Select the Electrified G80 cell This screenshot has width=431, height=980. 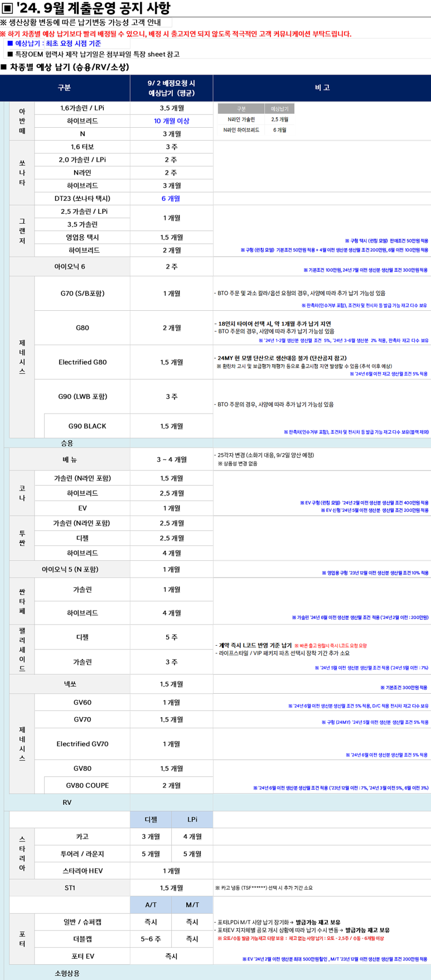coord(83,362)
